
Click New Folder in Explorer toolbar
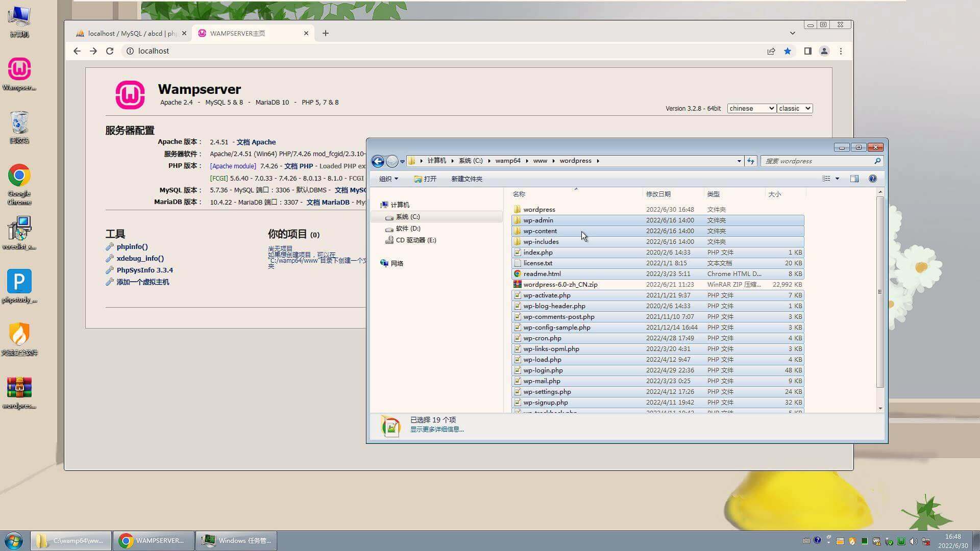(x=467, y=179)
